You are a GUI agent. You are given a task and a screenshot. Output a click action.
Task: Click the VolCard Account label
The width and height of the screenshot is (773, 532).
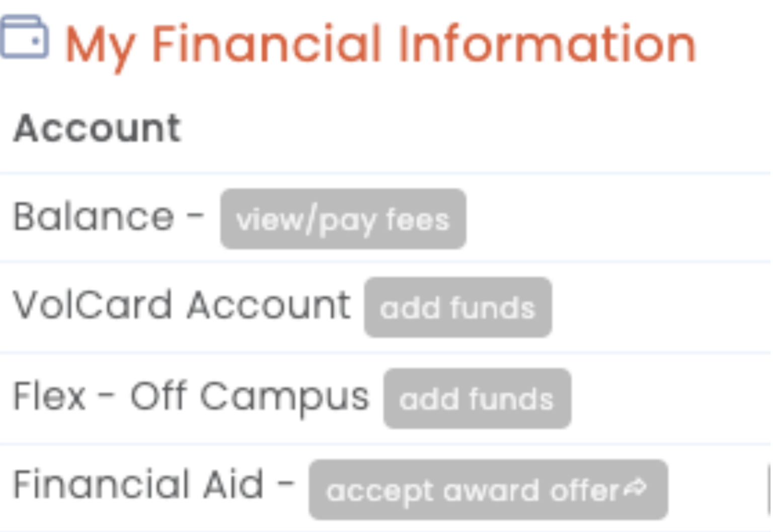coord(182,305)
